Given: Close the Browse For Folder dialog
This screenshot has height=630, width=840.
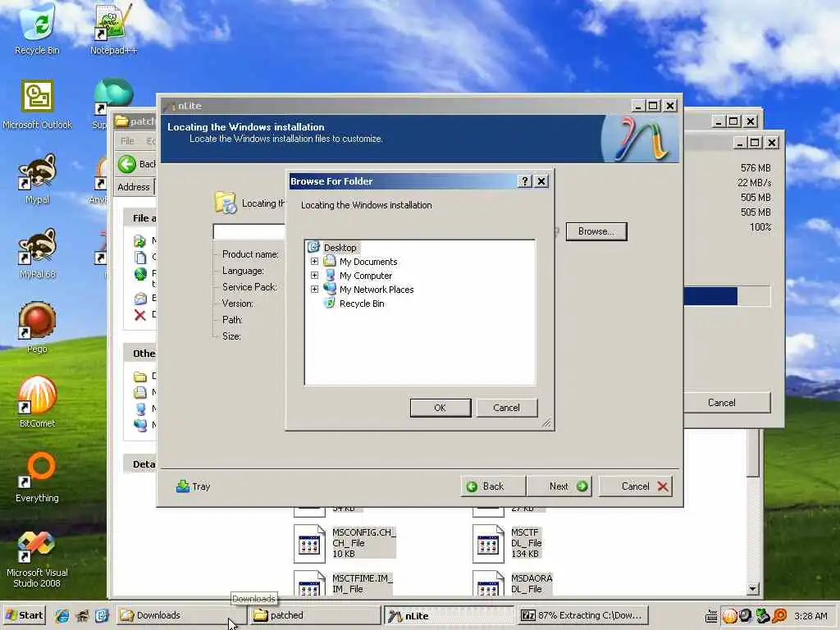Looking at the screenshot, I should pyautogui.click(x=541, y=181).
